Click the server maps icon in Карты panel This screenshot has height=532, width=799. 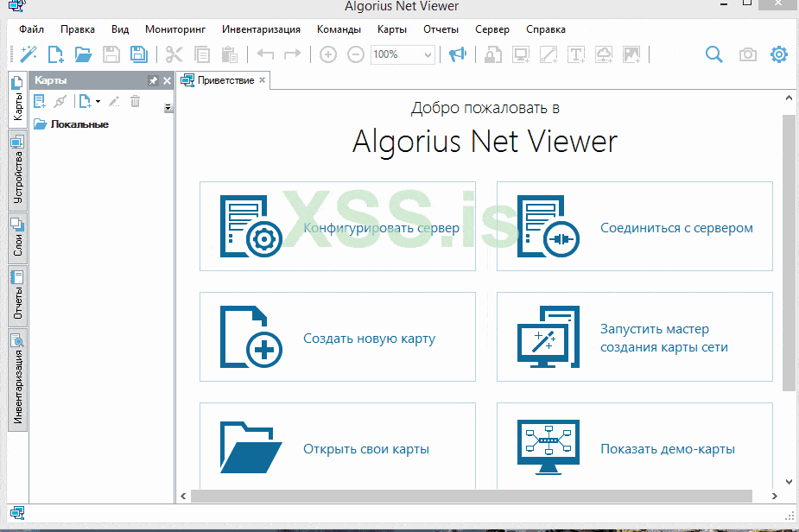click(40, 101)
